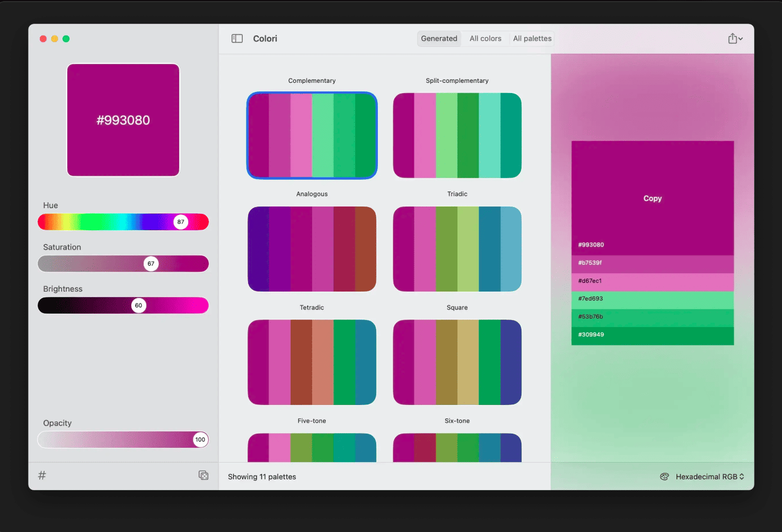Switch to the All colors tab
The width and height of the screenshot is (782, 532).
(x=485, y=39)
